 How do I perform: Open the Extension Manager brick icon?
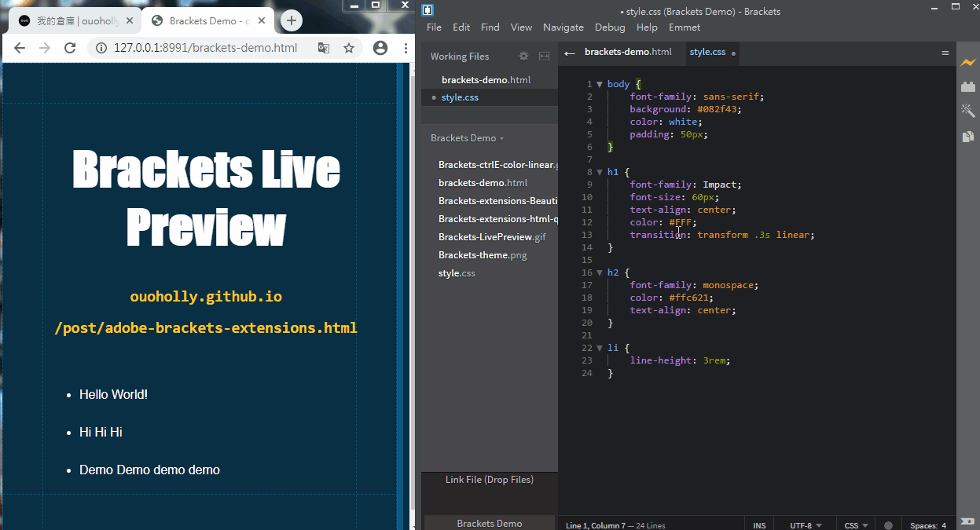coord(968,86)
